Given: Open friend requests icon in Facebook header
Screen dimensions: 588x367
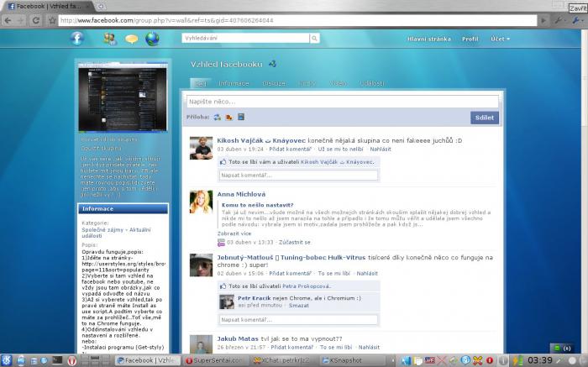Looking at the screenshot, I should (110, 39).
